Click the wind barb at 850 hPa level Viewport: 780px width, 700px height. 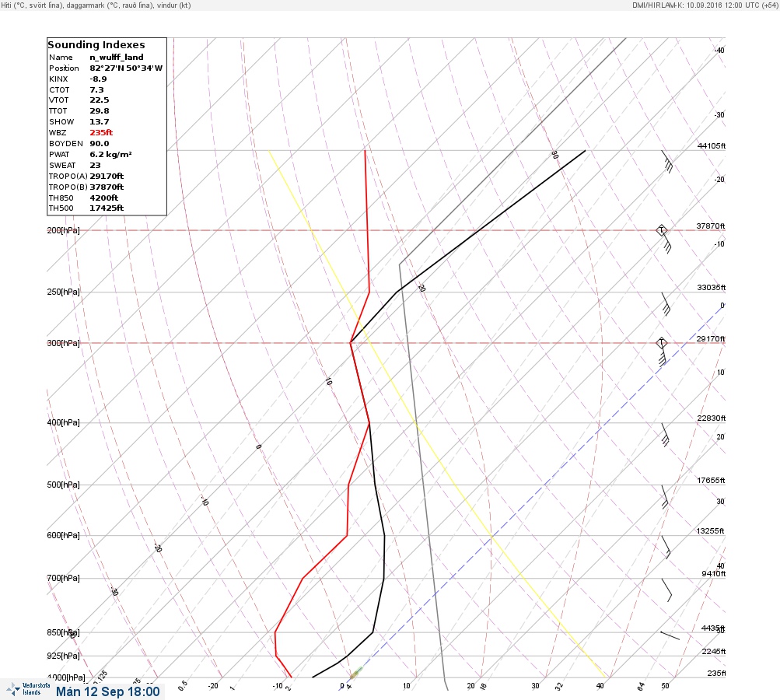click(x=670, y=635)
